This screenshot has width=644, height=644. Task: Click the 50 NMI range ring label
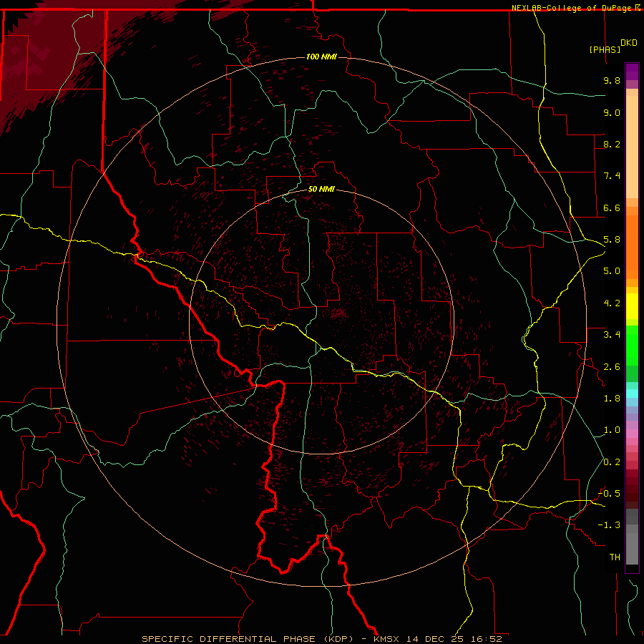(x=321, y=190)
